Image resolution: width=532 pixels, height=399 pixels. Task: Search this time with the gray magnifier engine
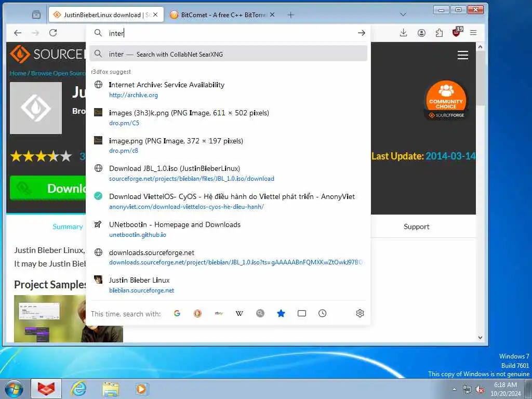point(260,313)
